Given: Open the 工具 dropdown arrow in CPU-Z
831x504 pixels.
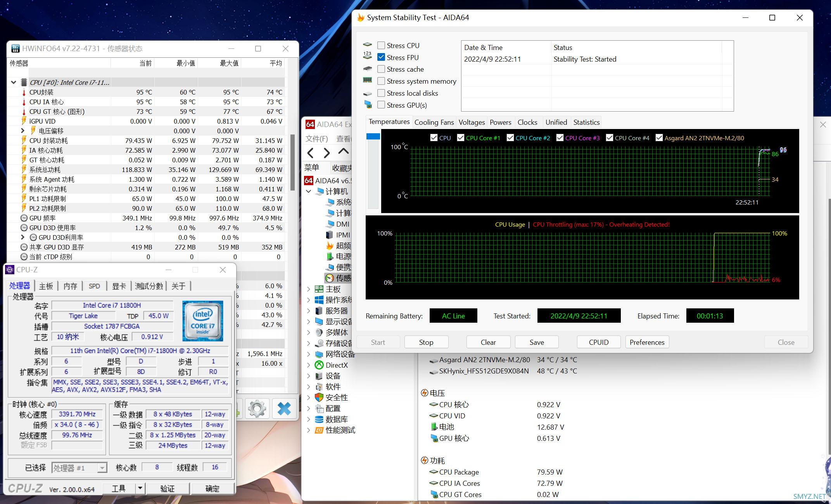Looking at the screenshot, I should click(x=140, y=488).
